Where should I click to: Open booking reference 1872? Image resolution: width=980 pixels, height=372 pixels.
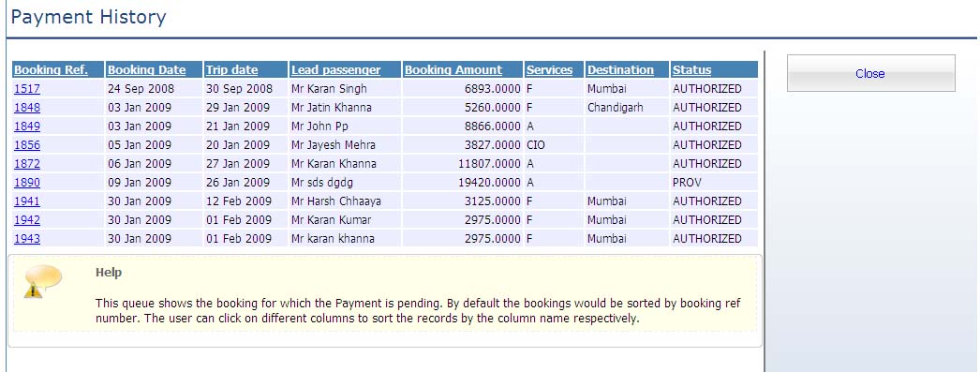27,164
